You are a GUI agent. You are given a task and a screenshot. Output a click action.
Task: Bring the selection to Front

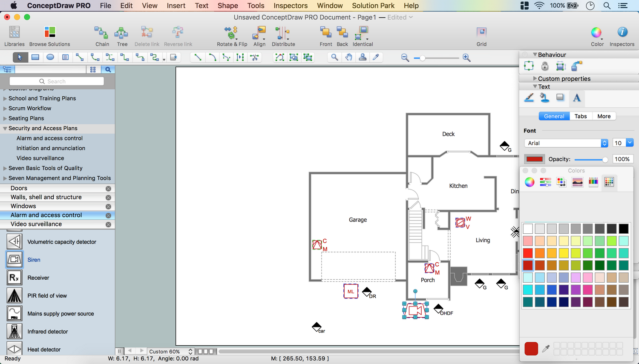(x=326, y=32)
